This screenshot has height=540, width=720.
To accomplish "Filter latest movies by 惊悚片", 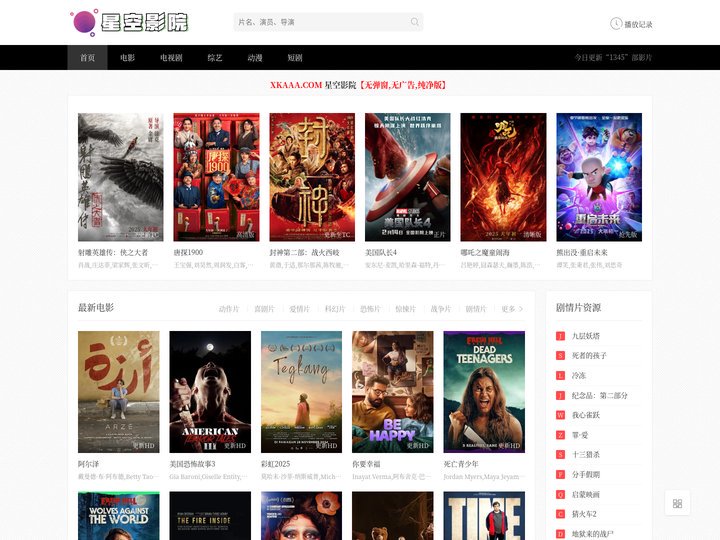I will click(x=405, y=309).
